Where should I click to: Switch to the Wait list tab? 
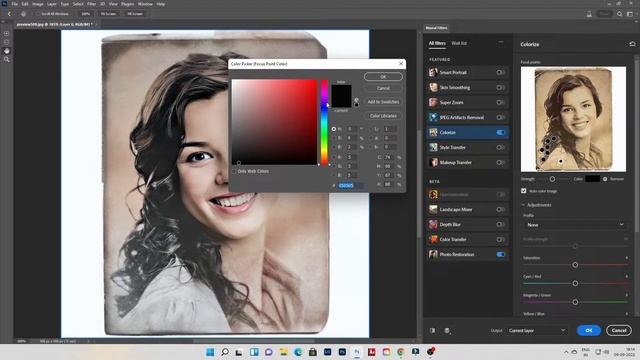[459, 43]
